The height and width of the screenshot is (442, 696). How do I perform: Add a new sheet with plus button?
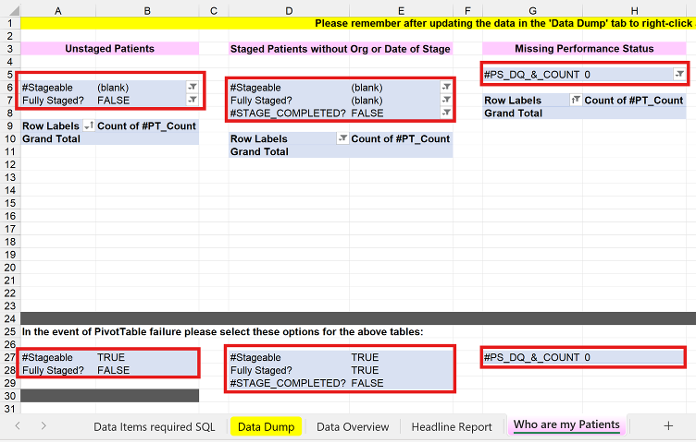(668, 426)
